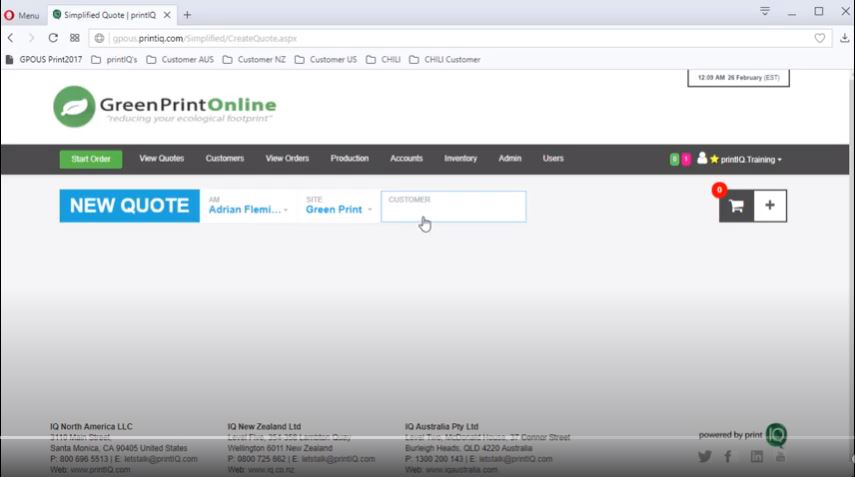
Task: Open the Customer US bookmark folder
Action: pos(326,59)
